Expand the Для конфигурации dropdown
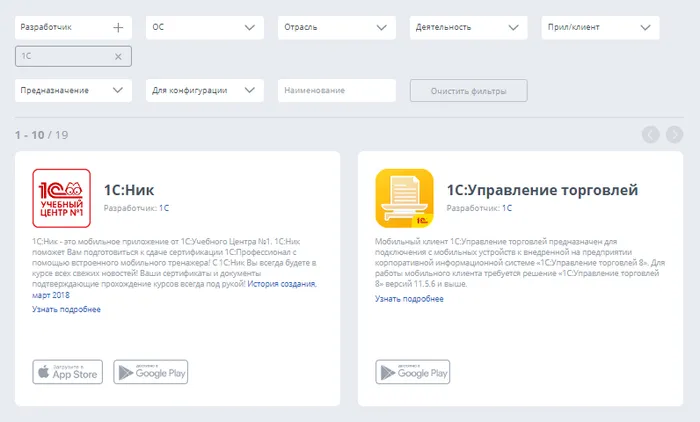700x422 pixels. pos(205,91)
